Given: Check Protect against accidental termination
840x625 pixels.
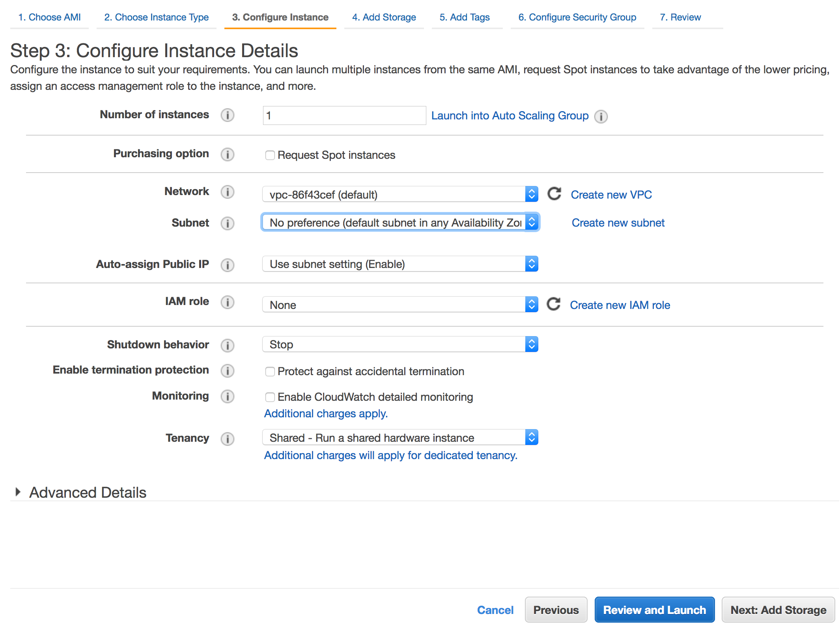Looking at the screenshot, I should 270,372.
